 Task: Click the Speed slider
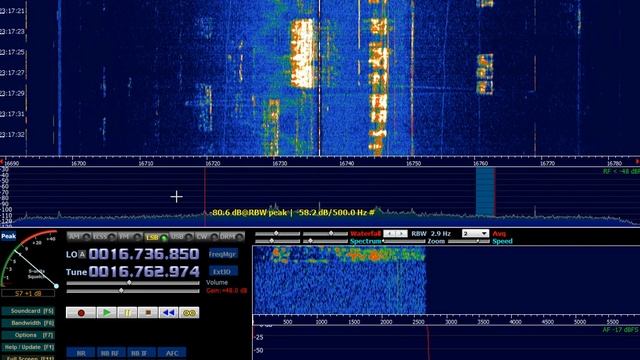pos(469,241)
